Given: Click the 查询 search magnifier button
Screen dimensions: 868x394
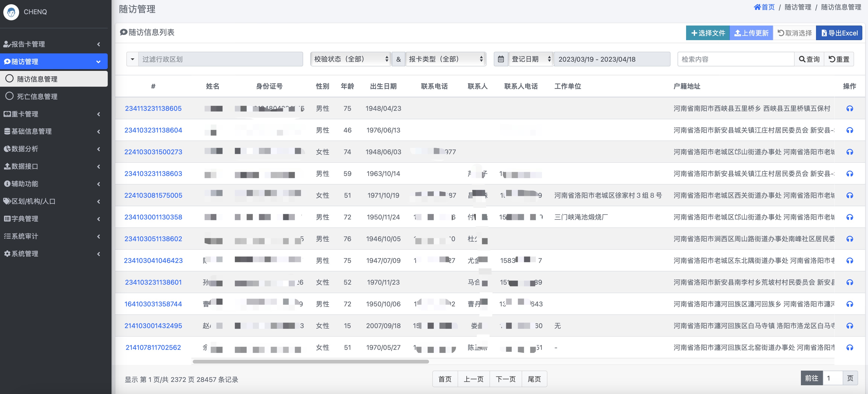Looking at the screenshot, I should tap(809, 59).
